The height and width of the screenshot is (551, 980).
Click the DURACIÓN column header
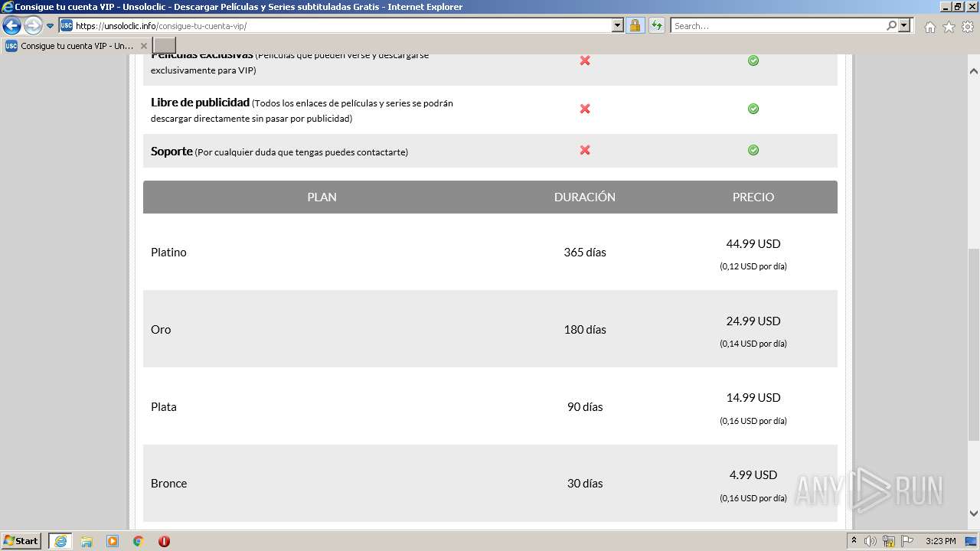tap(585, 197)
